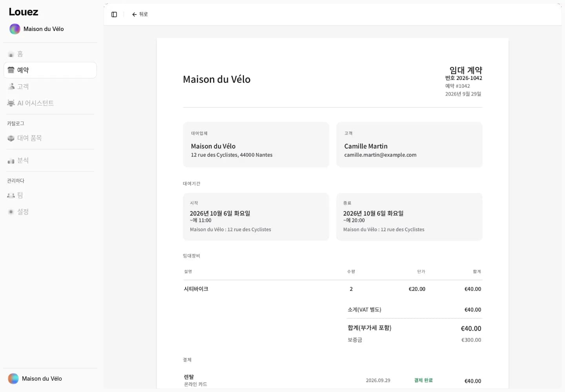Open the 고객 customers icon
This screenshot has height=392, width=565.
coord(11,87)
